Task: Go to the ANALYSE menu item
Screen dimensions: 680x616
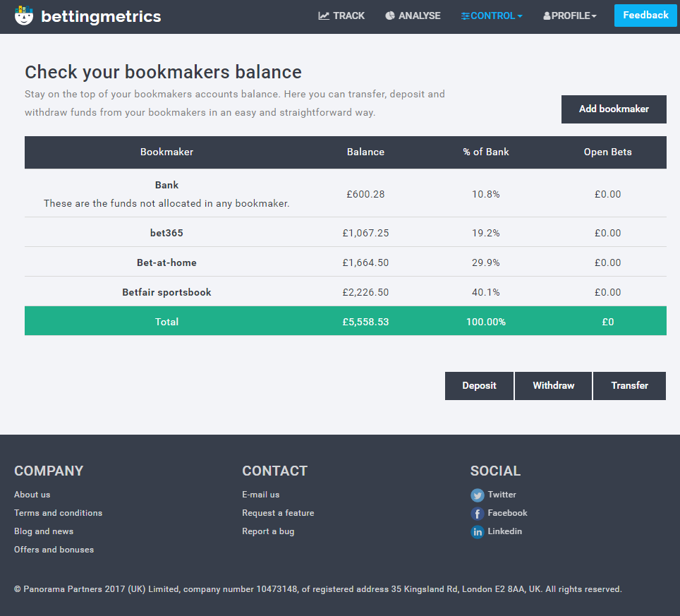Action: pyautogui.click(x=413, y=16)
